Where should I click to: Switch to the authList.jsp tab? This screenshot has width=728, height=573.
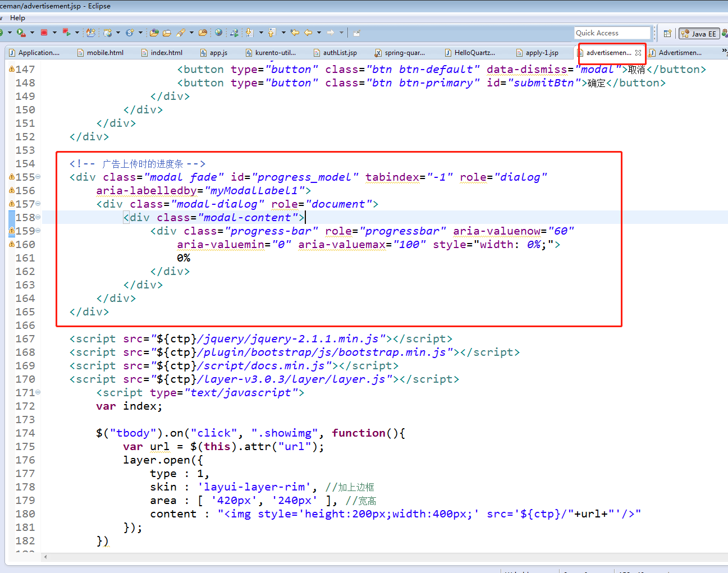pyautogui.click(x=336, y=53)
